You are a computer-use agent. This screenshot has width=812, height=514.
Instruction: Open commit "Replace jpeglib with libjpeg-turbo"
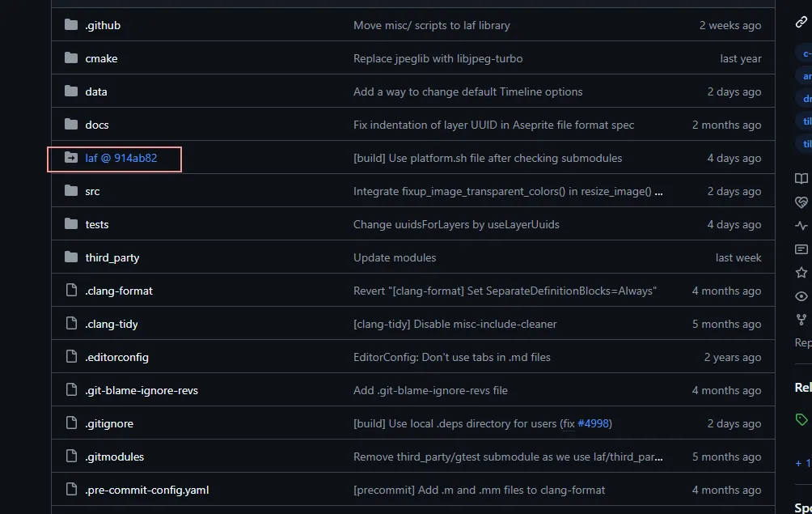tap(438, 58)
